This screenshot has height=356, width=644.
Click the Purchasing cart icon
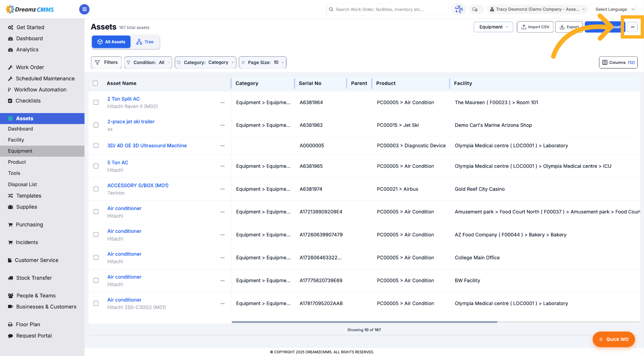(10, 225)
